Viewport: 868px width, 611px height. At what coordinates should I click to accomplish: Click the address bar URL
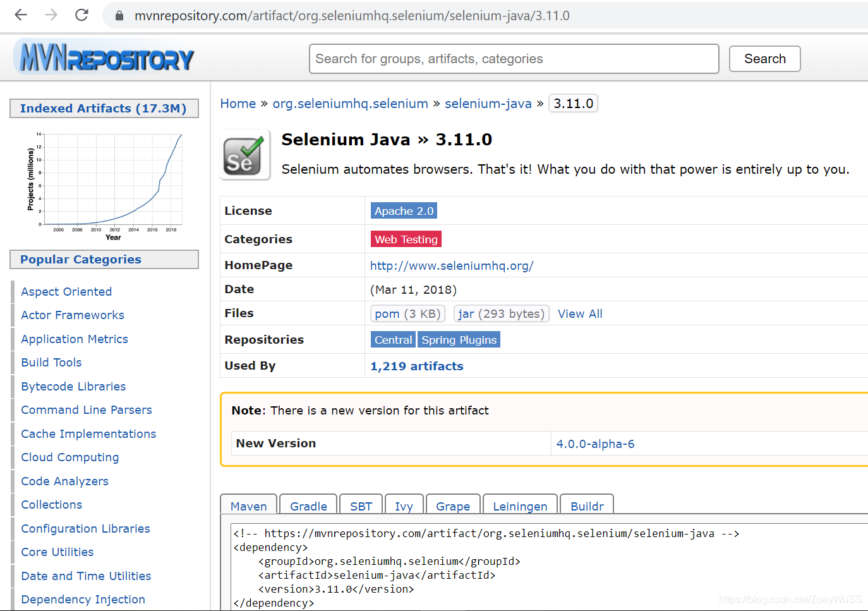(352, 15)
